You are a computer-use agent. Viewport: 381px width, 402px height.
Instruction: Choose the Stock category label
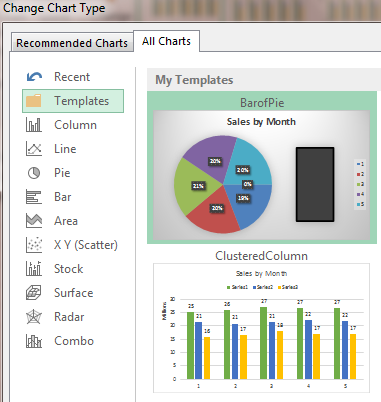click(69, 269)
